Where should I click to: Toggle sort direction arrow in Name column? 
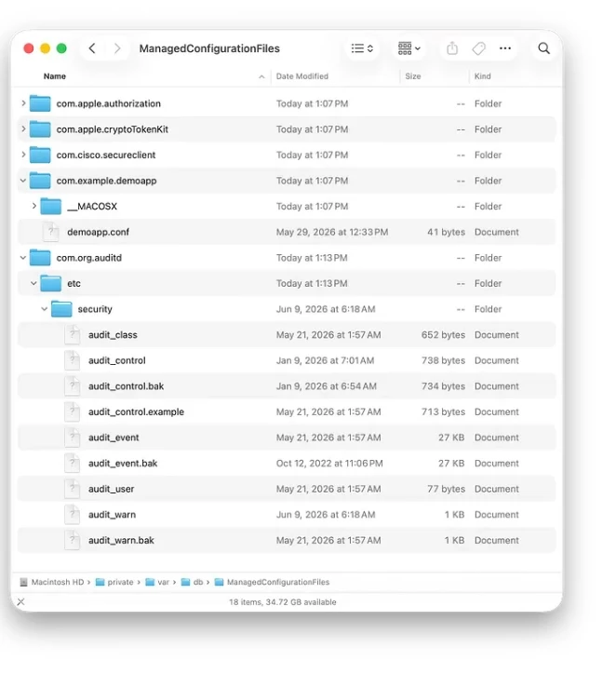(261, 76)
